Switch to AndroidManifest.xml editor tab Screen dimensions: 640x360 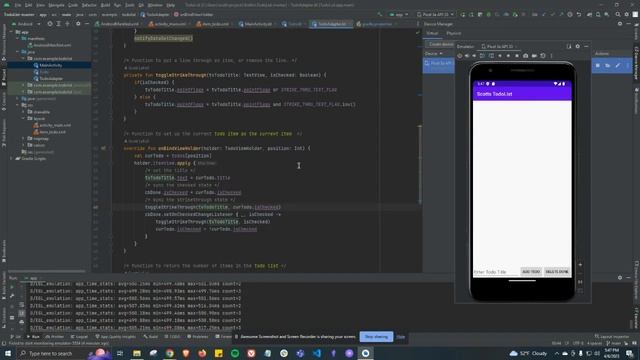coord(117,24)
